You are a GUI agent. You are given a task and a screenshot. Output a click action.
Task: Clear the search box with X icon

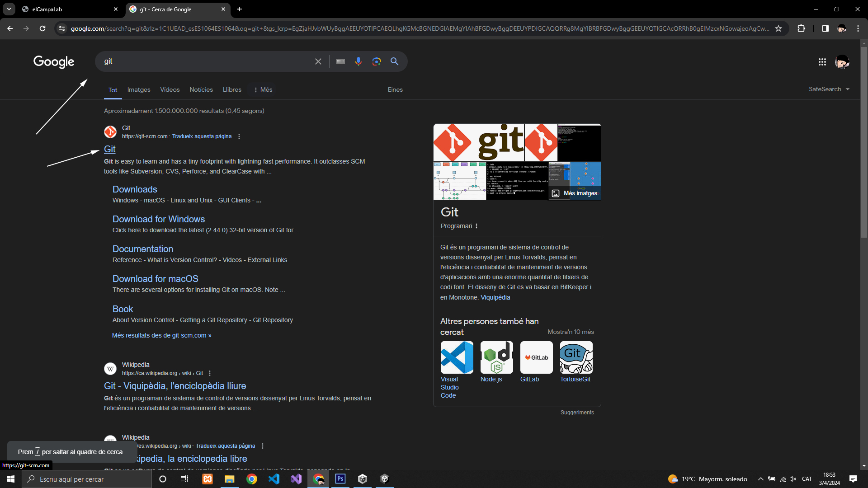(318, 61)
